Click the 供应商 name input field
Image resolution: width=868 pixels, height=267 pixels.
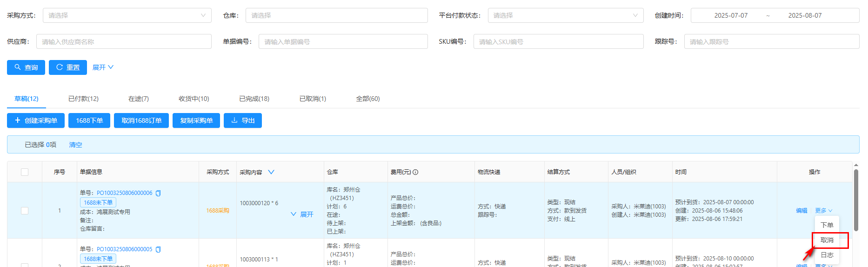tap(124, 41)
